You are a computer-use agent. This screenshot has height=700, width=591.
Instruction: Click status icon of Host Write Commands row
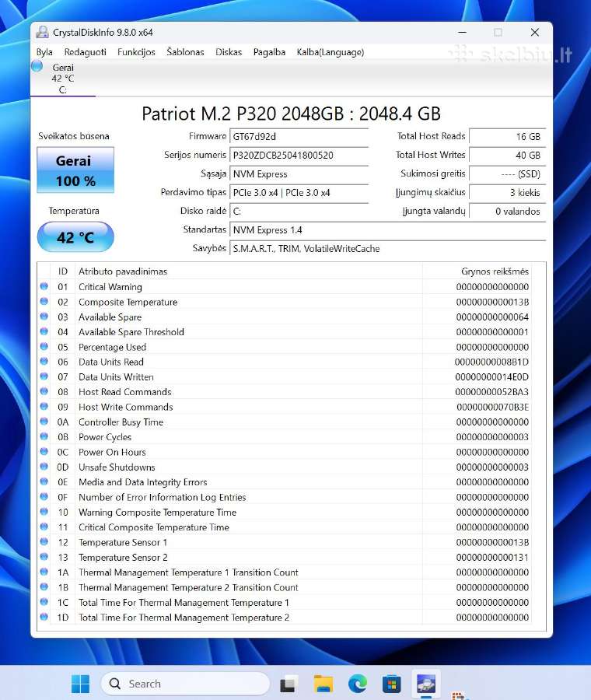[x=44, y=406]
